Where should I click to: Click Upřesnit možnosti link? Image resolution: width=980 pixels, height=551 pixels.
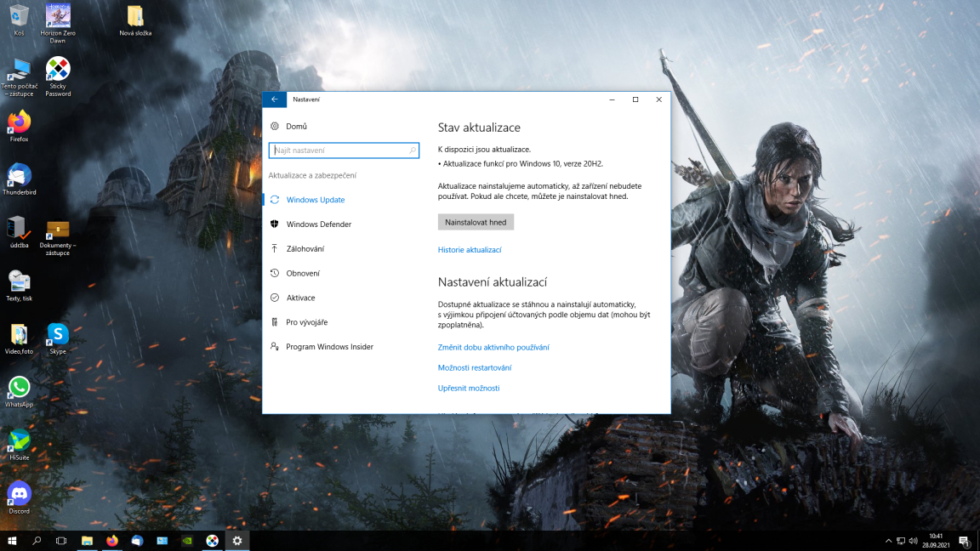coord(469,388)
